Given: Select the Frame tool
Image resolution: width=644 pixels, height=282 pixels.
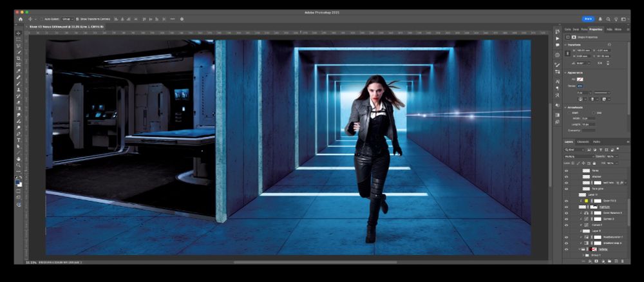Looking at the screenshot, I should point(19,64).
